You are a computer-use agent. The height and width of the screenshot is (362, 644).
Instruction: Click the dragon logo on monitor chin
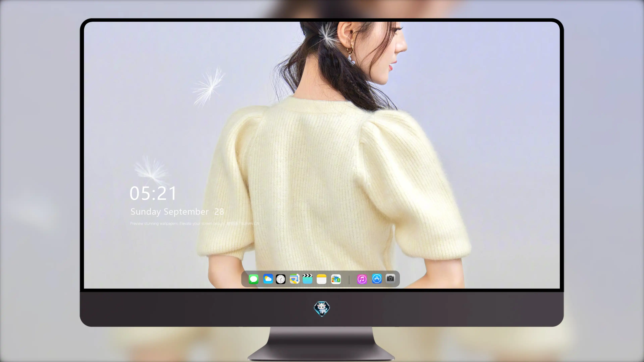[x=322, y=309]
